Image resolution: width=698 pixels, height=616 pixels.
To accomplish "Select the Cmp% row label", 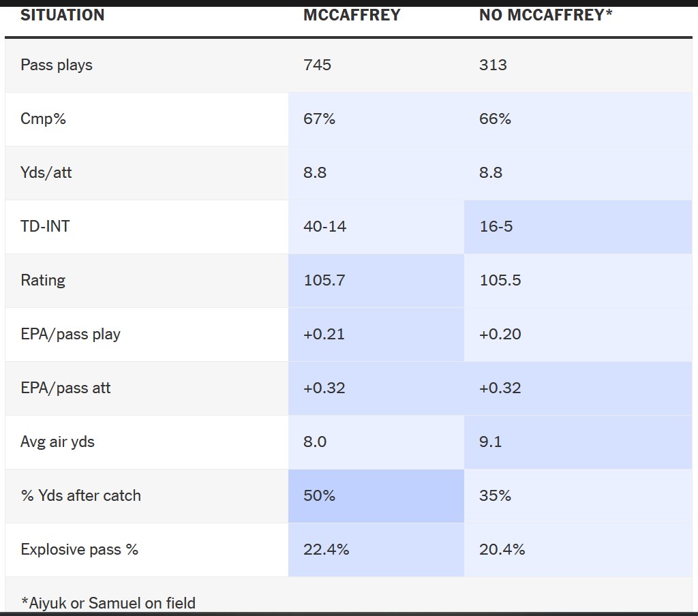I will pyautogui.click(x=43, y=119).
